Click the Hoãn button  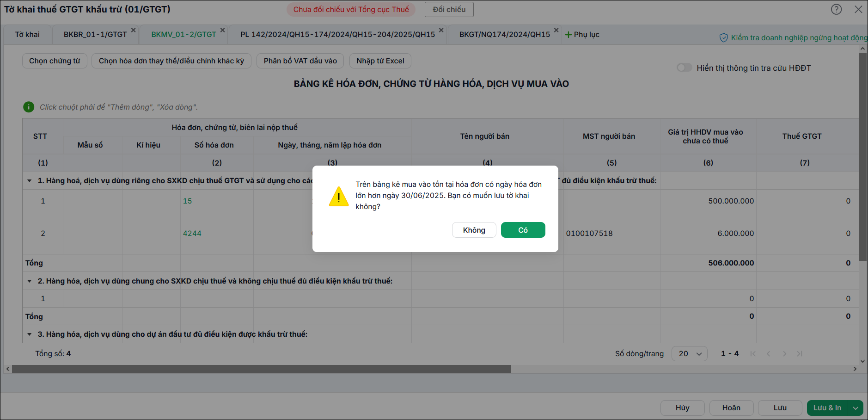pos(732,408)
